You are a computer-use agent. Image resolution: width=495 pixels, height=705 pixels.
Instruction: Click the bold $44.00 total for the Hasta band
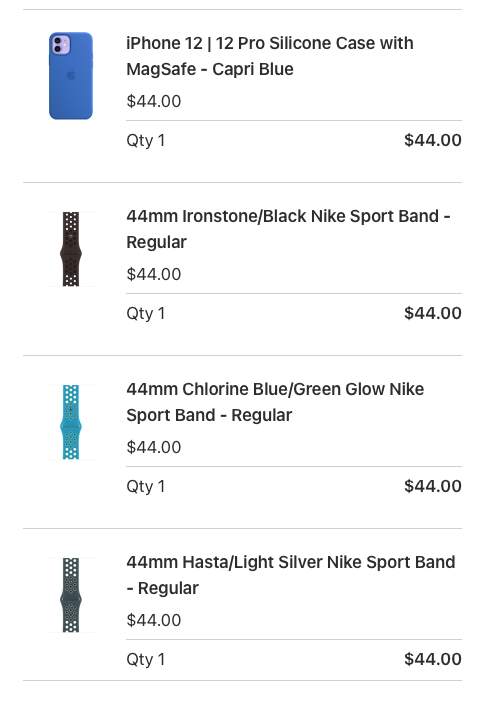tap(433, 660)
